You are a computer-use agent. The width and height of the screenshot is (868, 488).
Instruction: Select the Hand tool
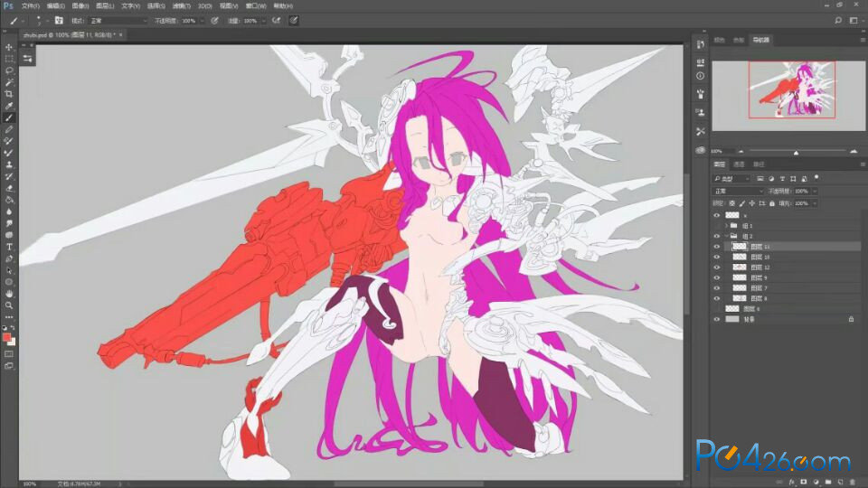(x=9, y=294)
